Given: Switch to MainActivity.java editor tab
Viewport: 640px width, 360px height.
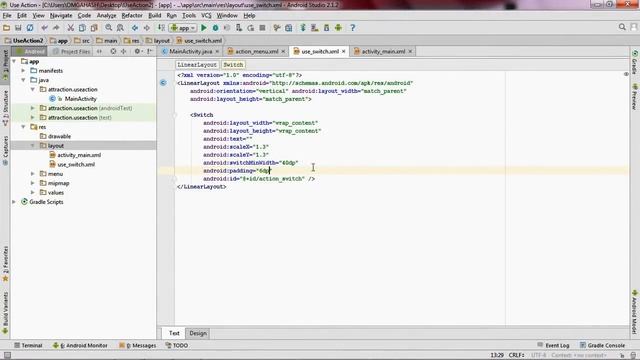Looking at the screenshot, I should coord(190,51).
